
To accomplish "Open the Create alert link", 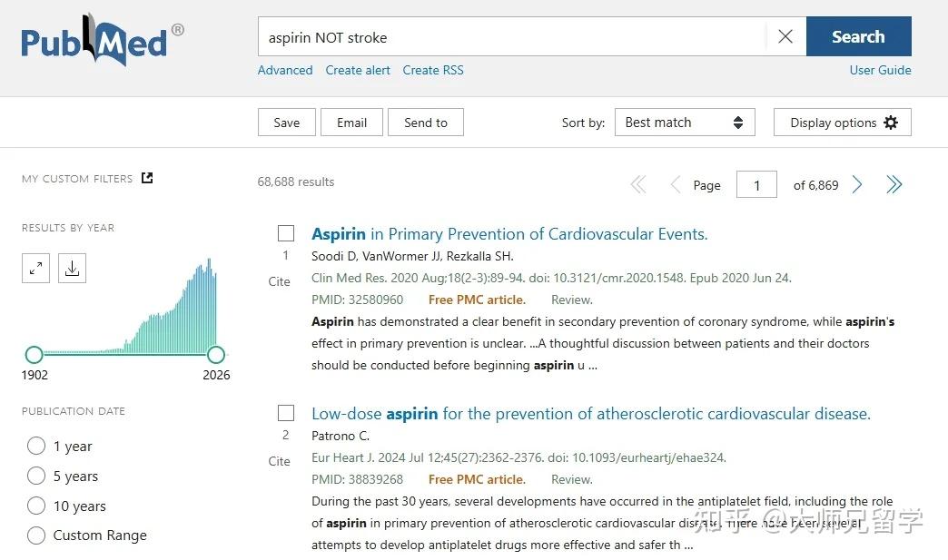I will (x=358, y=70).
